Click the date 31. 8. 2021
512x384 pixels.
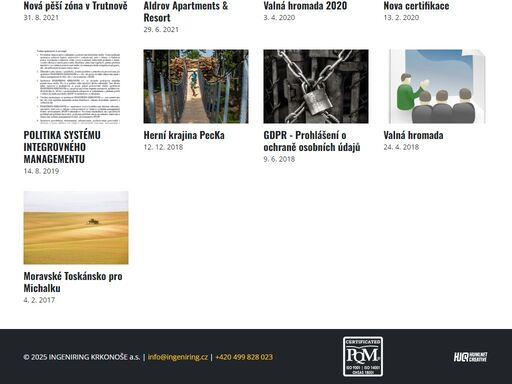[41, 18]
